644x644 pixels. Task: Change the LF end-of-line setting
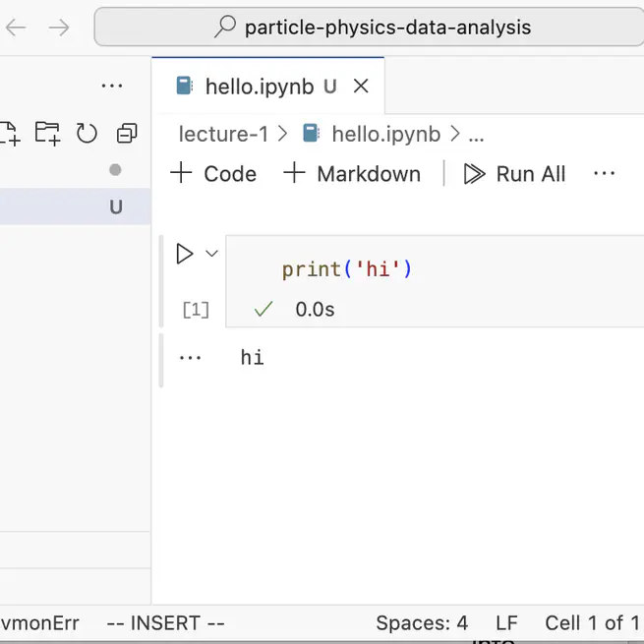[506, 623]
